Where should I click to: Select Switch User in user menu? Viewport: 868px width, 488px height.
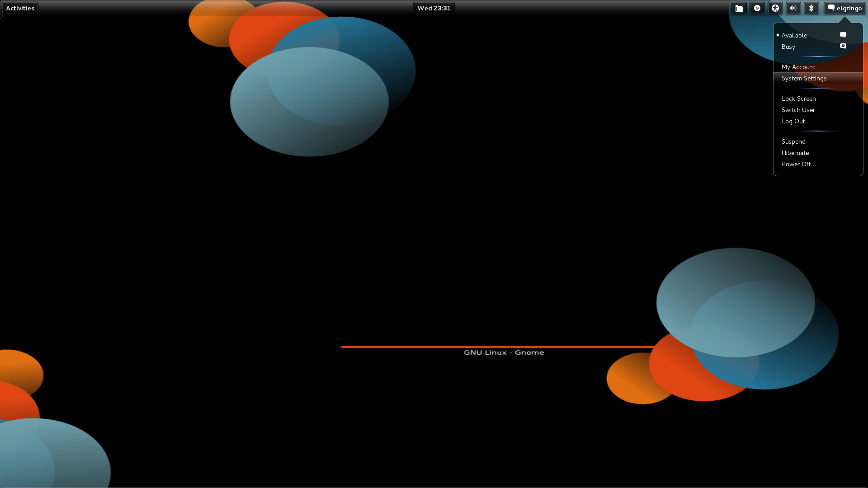coord(818,110)
